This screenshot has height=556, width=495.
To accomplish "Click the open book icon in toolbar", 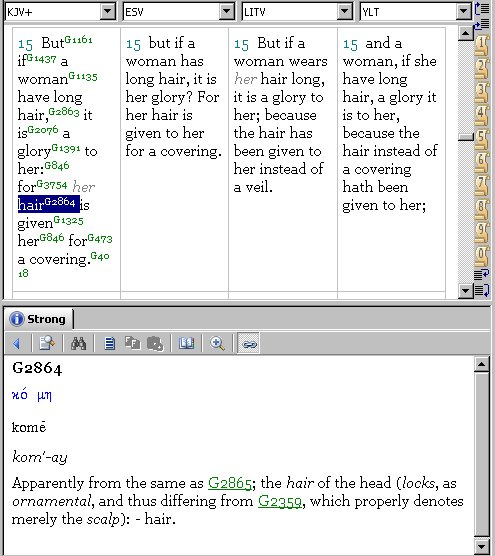I will pyautogui.click(x=186, y=343).
